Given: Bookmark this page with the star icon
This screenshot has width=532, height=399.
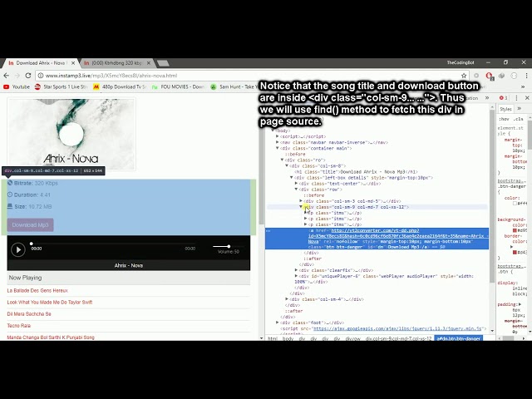Looking at the screenshot, I should (464, 76).
